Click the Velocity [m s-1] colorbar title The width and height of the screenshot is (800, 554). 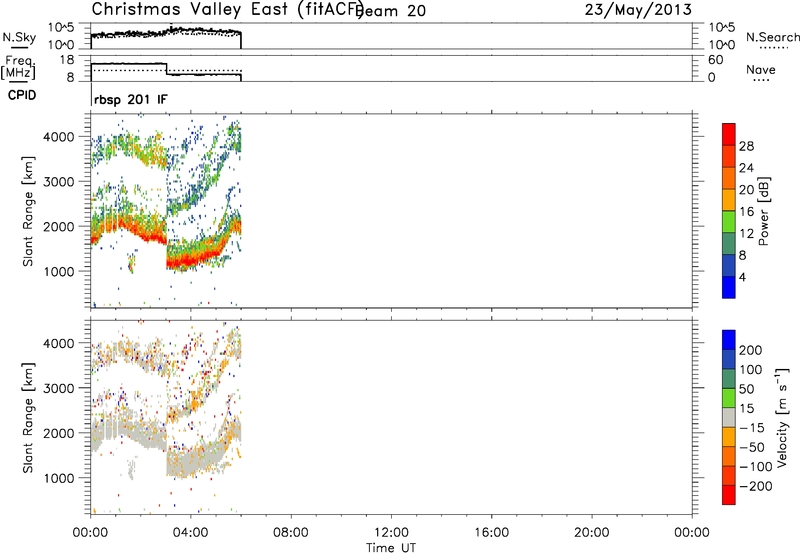[782, 417]
